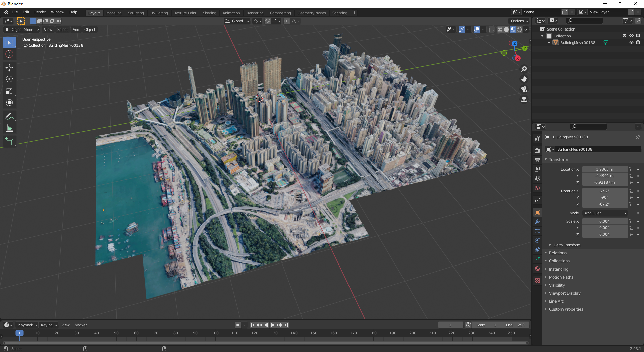Click the Scale X value slider field
This screenshot has width=644, height=352.
(x=604, y=221)
